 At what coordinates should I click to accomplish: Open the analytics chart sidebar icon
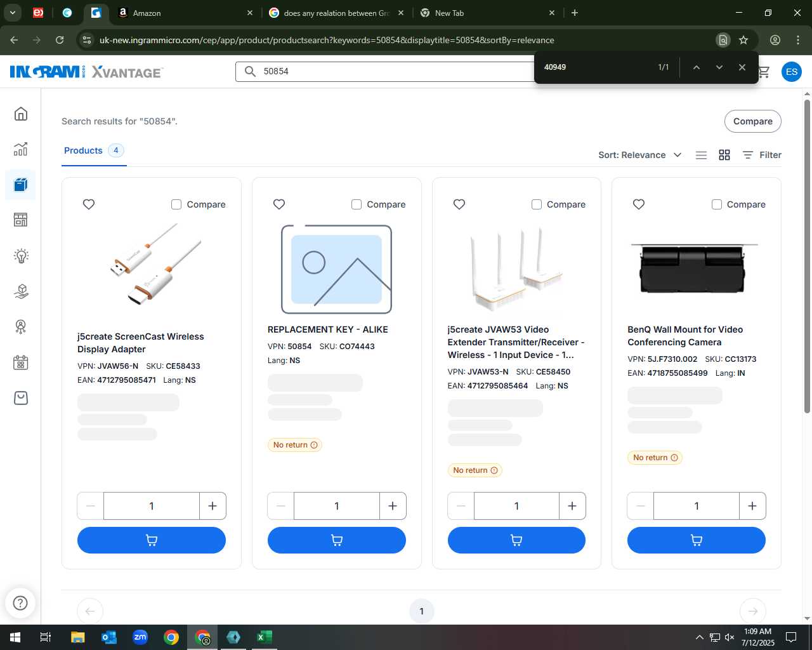(21, 149)
